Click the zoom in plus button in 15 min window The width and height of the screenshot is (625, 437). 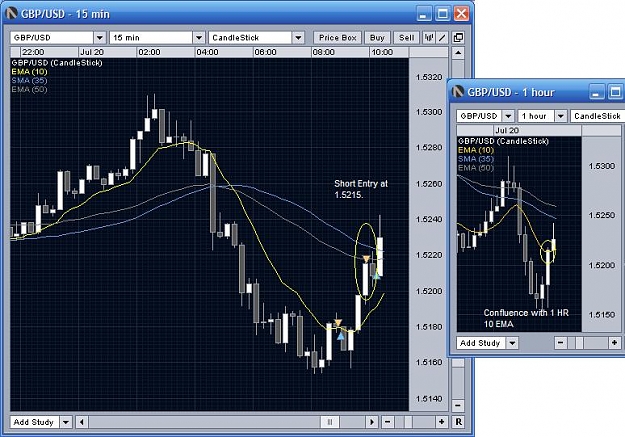[441, 422]
